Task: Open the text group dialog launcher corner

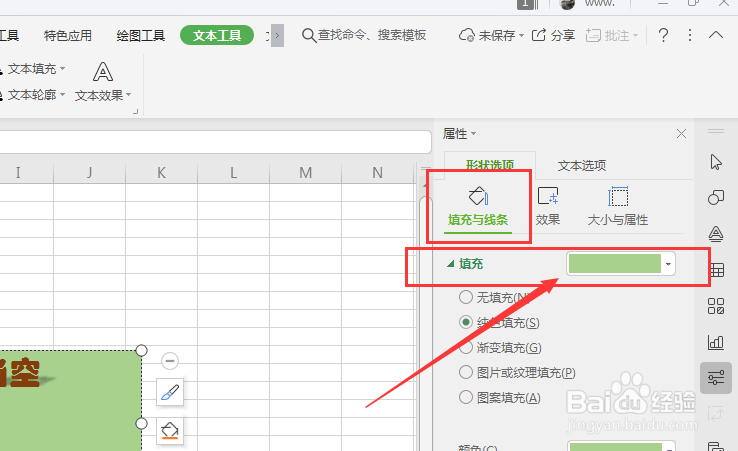Action: pyautogui.click(x=136, y=112)
